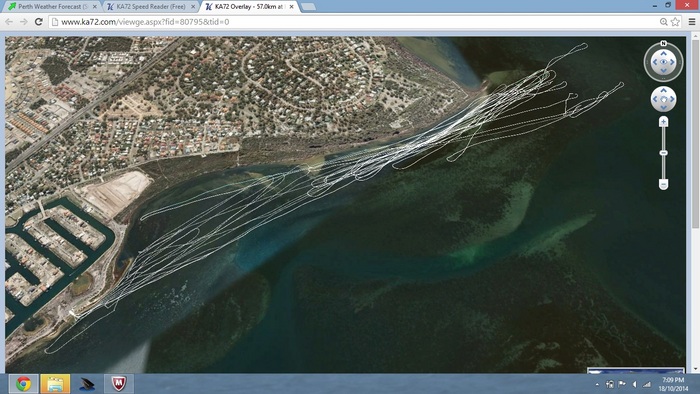700x394 pixels.
Task: Click the north N marker on compass
Action: (663, 43)
